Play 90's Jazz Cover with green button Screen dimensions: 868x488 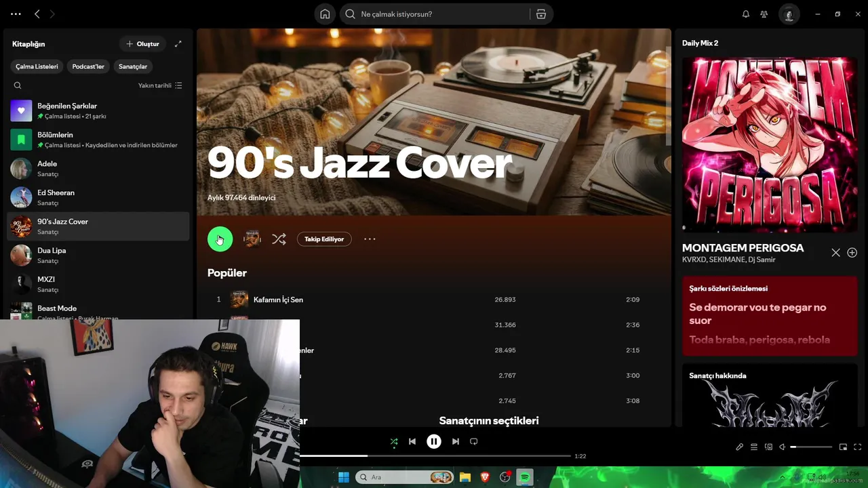click(x=220, y=239)
